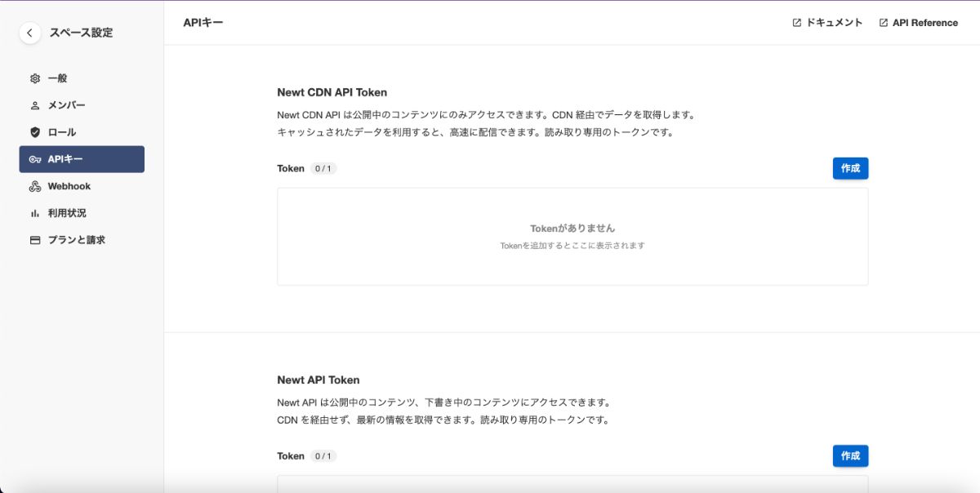
Task: Click the text beginning CDN を経由せず
Action: 443,420
